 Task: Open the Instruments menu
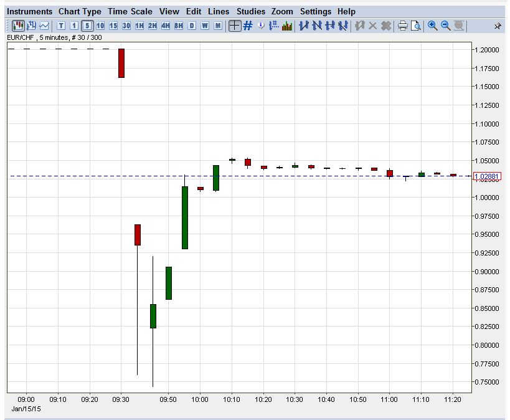point(30,11)
